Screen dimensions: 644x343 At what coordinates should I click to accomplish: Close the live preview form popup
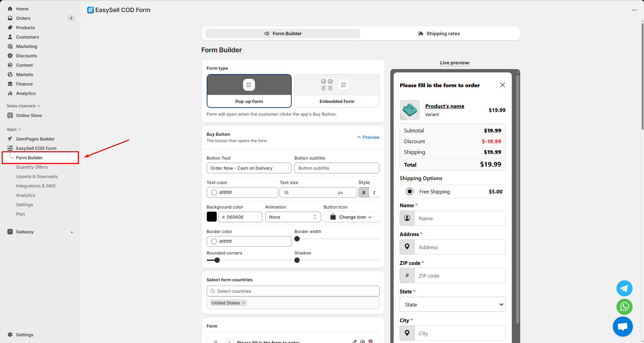click(502, 85)
